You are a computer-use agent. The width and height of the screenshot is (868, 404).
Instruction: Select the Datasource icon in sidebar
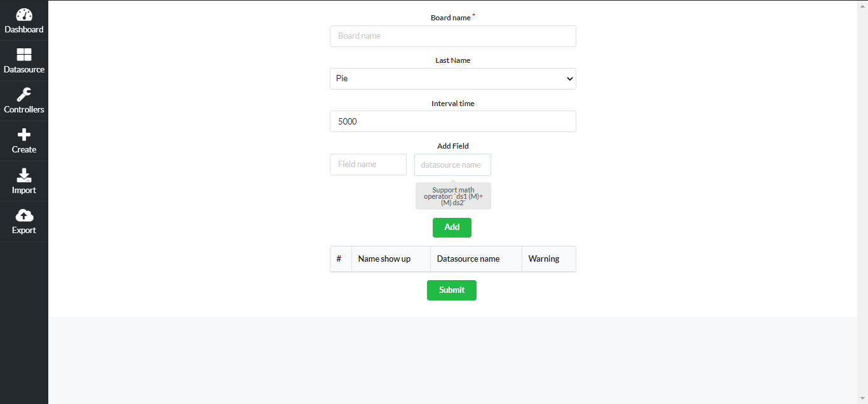(24, 60)
